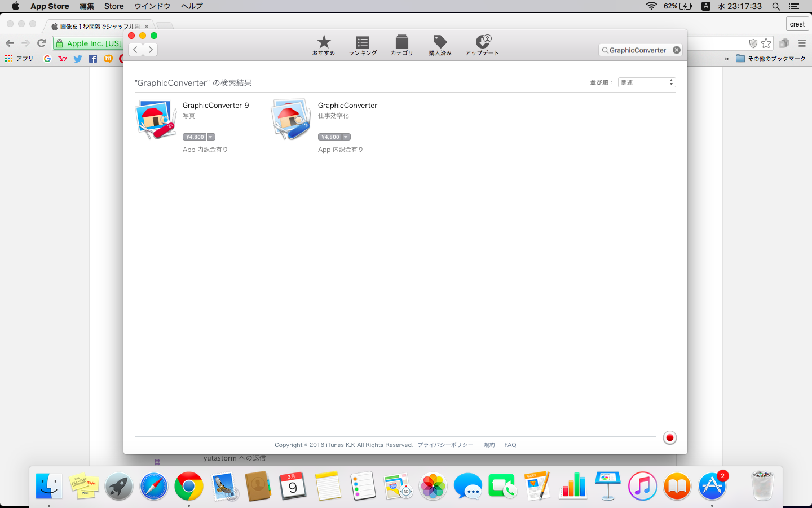
Task: Bookmark the page with Chrome's star
Action: [x=766, y=43]
